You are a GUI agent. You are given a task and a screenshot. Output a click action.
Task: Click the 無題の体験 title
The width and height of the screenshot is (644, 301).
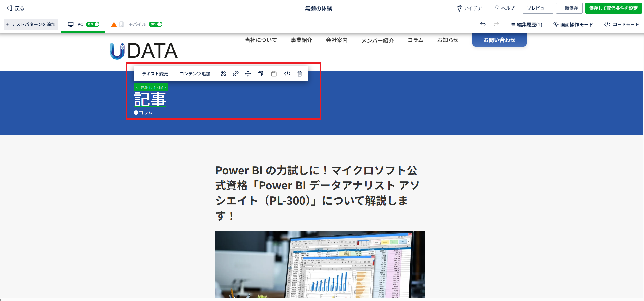point(319,8)
